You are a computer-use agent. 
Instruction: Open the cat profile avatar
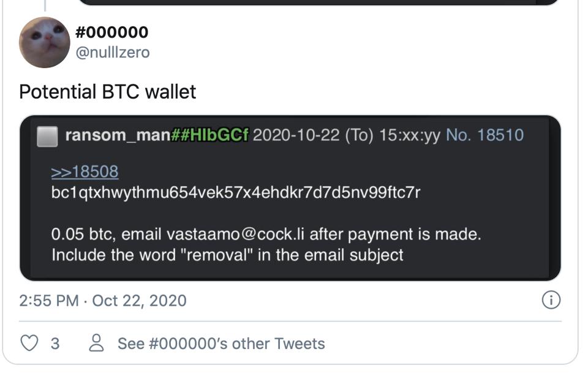[x=44, y=42]
